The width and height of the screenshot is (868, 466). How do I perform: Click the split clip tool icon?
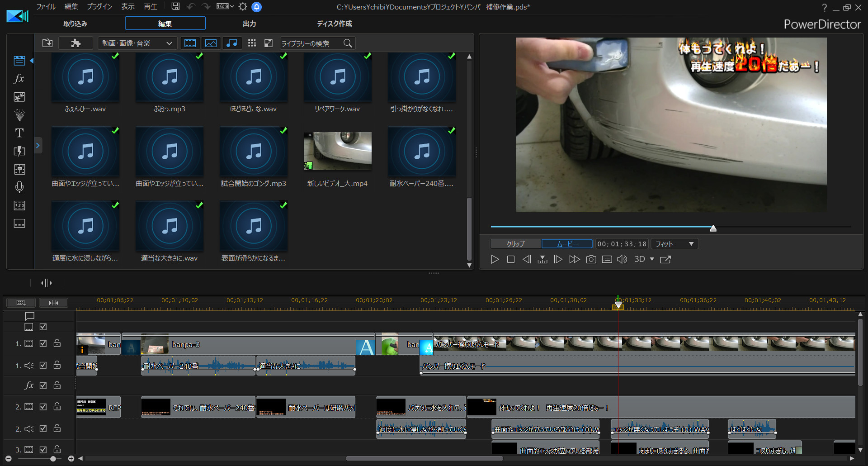point(46,283)
